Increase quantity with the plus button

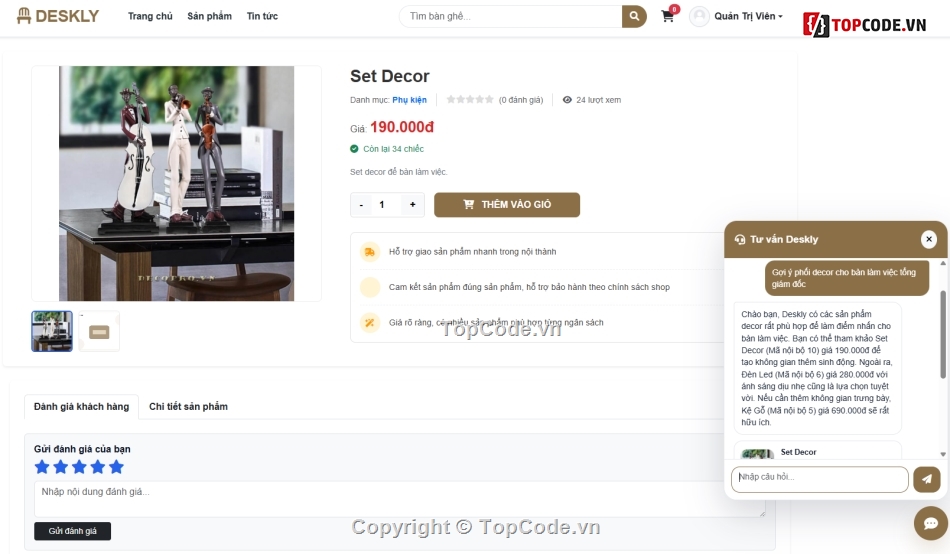coord(413,205)
